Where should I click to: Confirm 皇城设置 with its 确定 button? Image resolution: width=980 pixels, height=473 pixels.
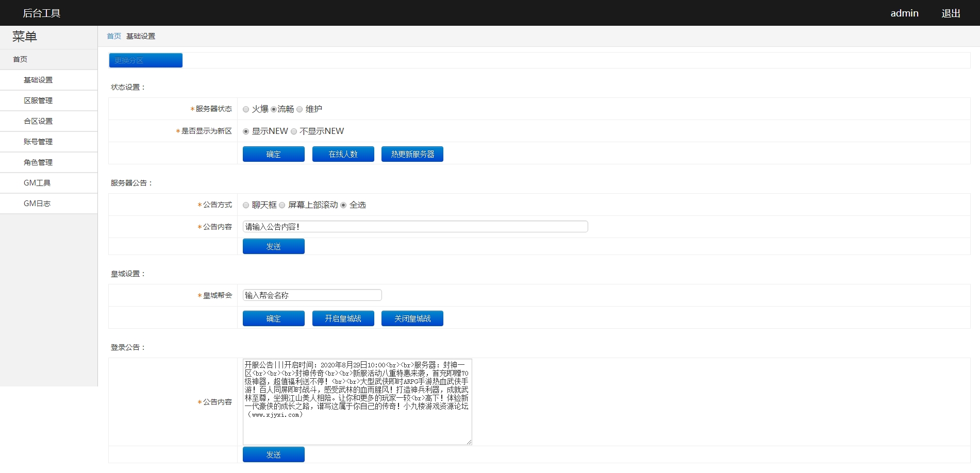coord(274,318)
